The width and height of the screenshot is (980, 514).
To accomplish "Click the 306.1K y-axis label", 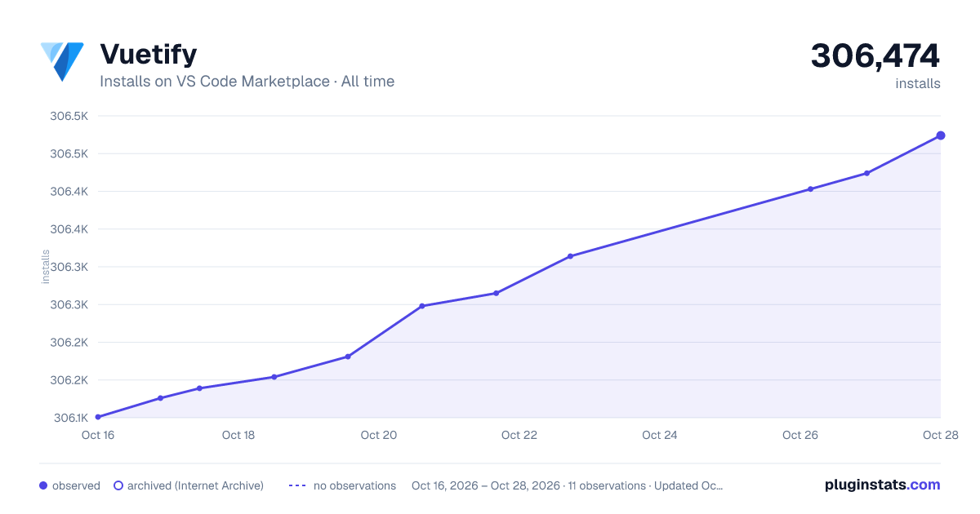I will click(70, 418).
